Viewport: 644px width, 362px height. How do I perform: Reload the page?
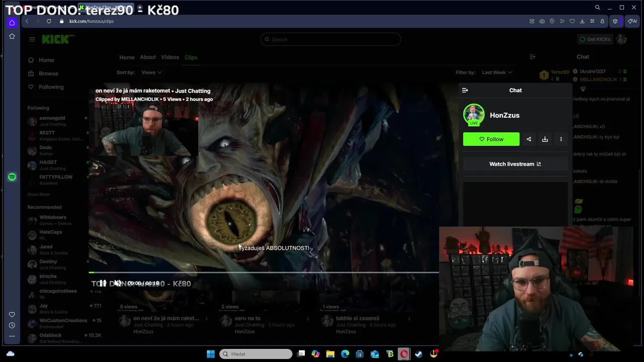(x=49, y=21)
